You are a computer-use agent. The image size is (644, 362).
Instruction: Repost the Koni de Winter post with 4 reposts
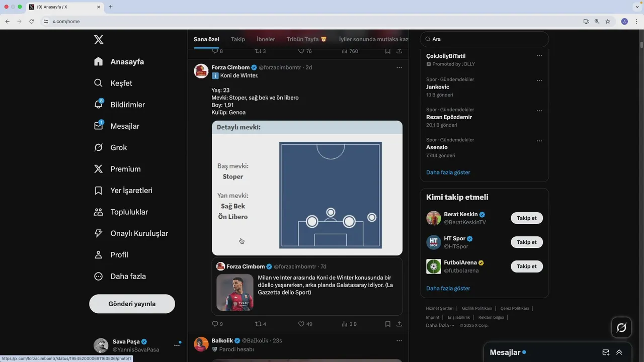tap(261, 324)
